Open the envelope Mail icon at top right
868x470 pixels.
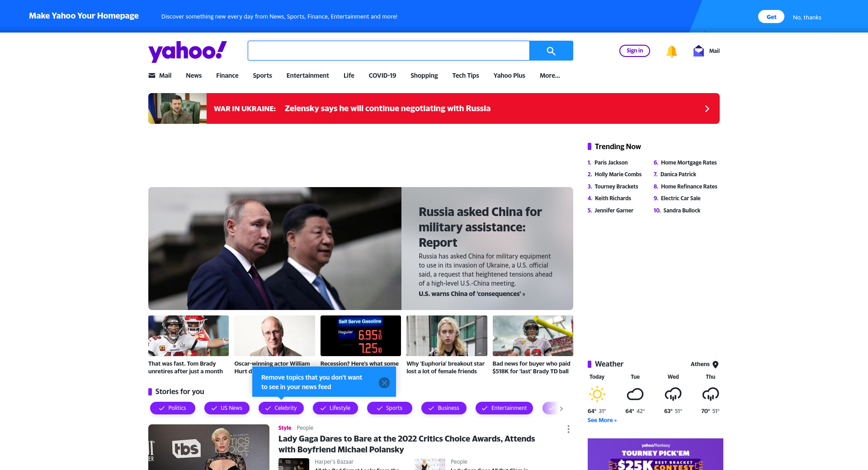tap(698, 51)
